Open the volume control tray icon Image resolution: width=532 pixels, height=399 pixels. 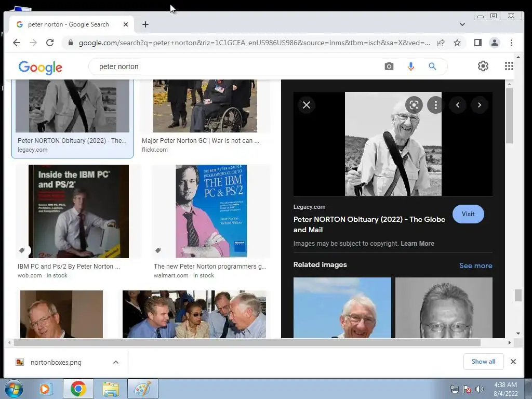click(x=479, y=389)
